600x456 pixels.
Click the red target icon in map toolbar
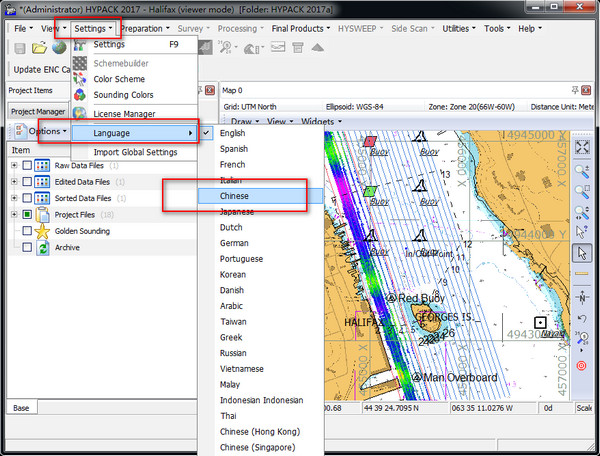click(582, 366)
